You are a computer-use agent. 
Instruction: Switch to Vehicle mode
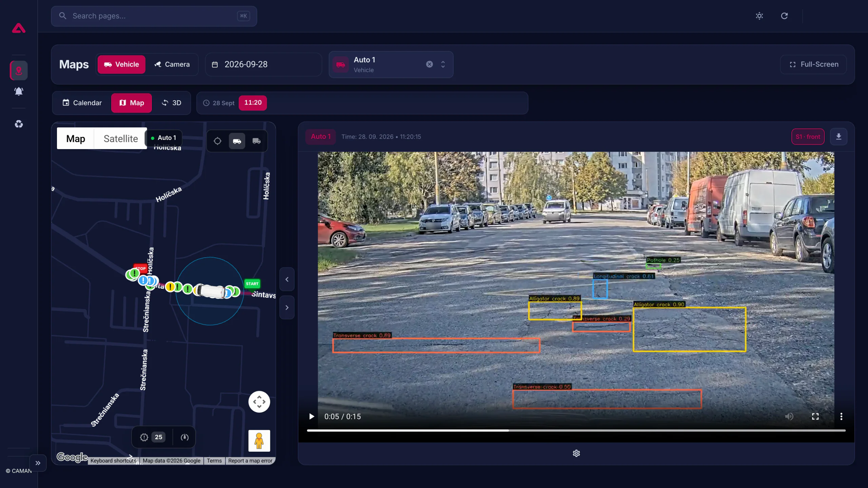pyautogui.click(x=121, y=64)
